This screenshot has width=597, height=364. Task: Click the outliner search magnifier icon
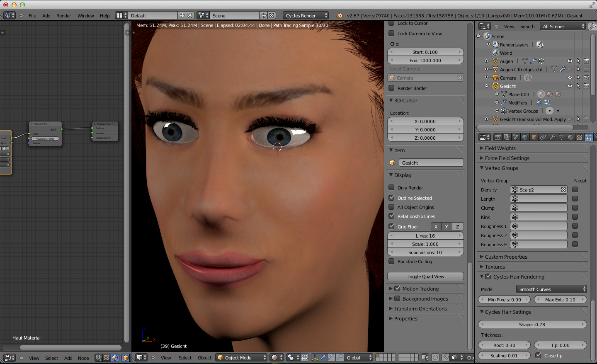592,26
